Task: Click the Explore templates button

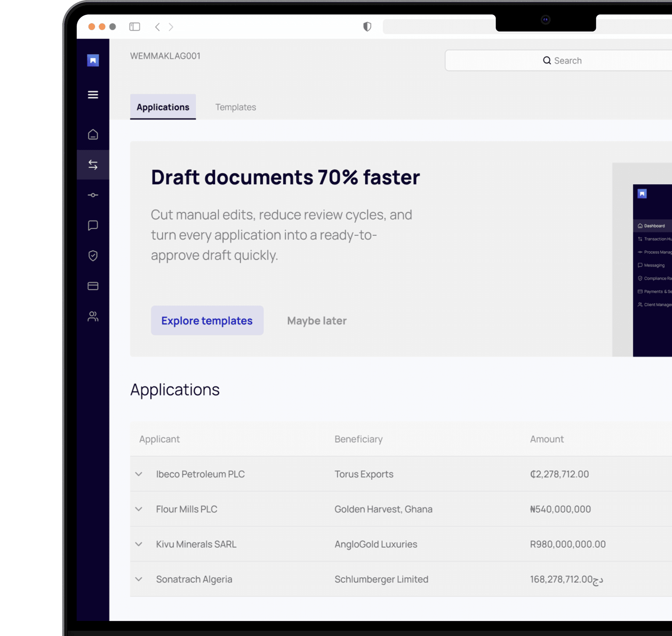Action: click(207, 320)
